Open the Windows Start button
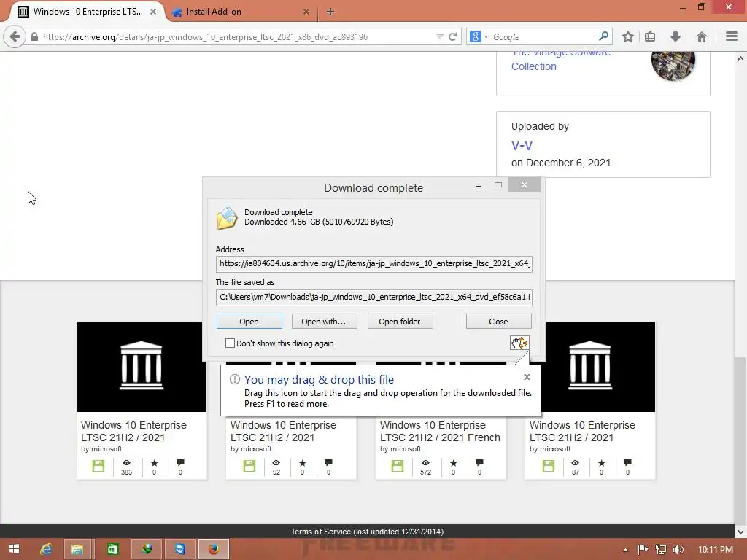The height and width of the screenshot is (560, 747). tap(15, 549)
